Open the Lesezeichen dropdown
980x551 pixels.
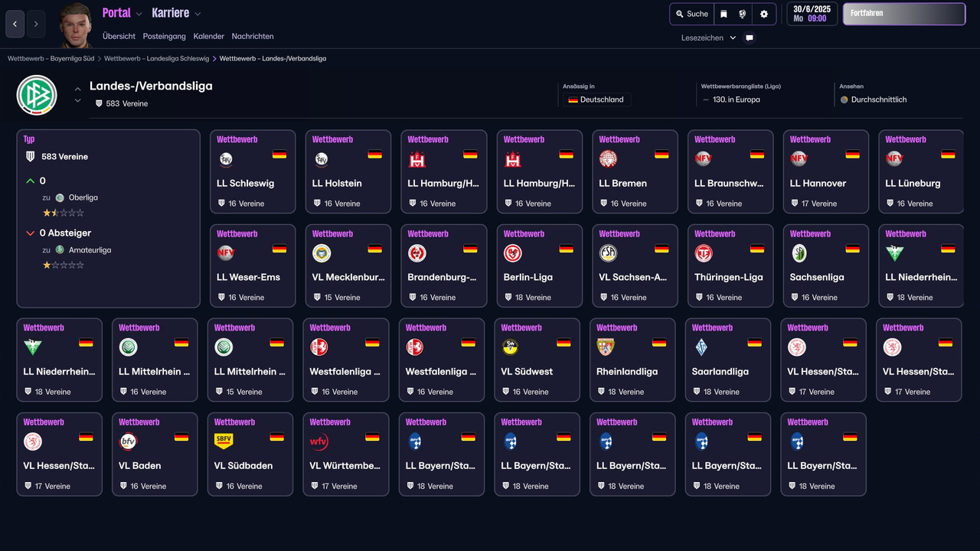click(x=705, y=37)
